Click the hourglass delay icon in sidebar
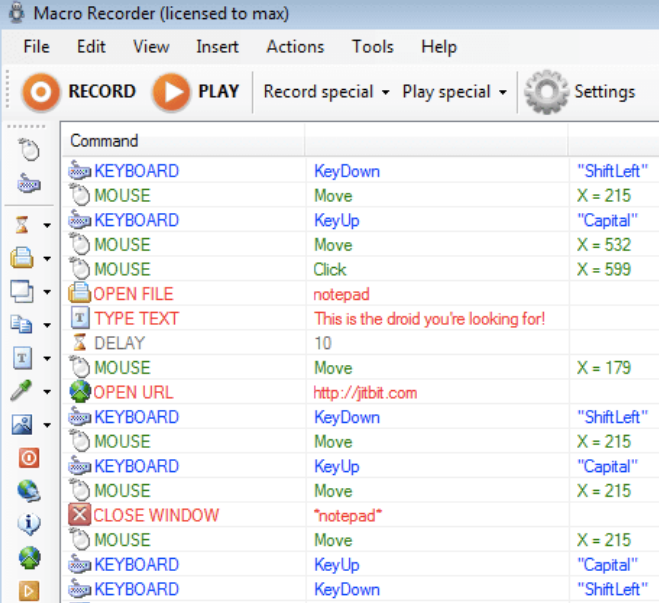This screenshot has height=603, width=659. pos(22,224)
